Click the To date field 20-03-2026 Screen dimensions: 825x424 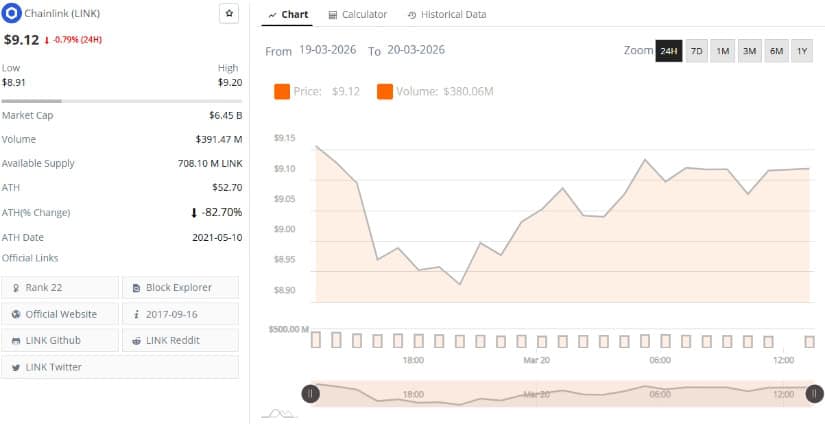415,50
